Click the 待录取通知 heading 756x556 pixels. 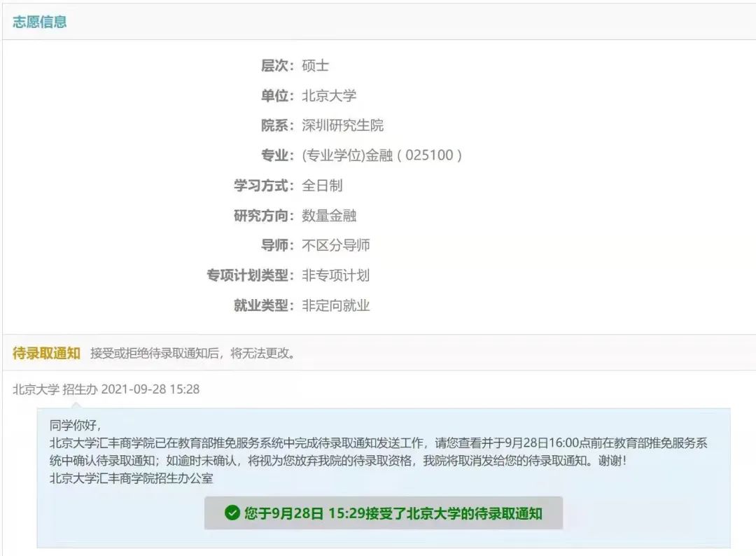click(x=46, y=353)
